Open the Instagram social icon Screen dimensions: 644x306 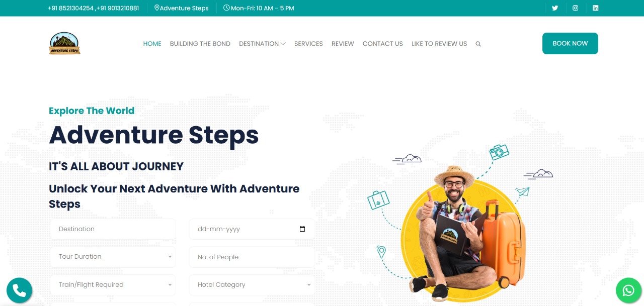pos(575,8)
